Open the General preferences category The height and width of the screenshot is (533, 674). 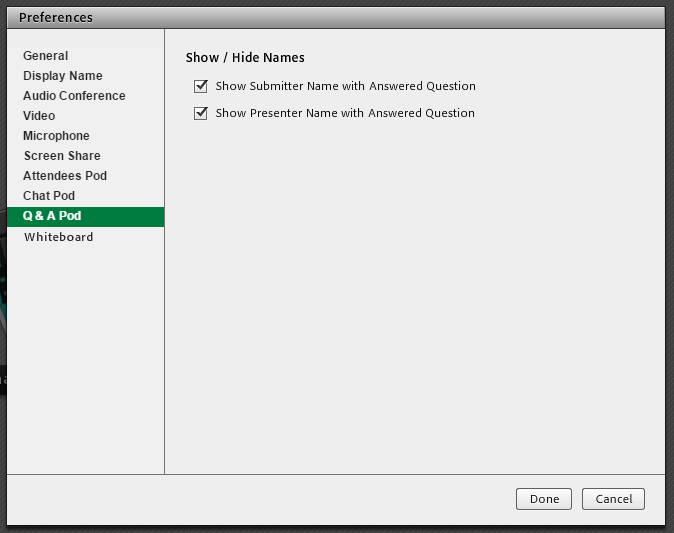46,56
